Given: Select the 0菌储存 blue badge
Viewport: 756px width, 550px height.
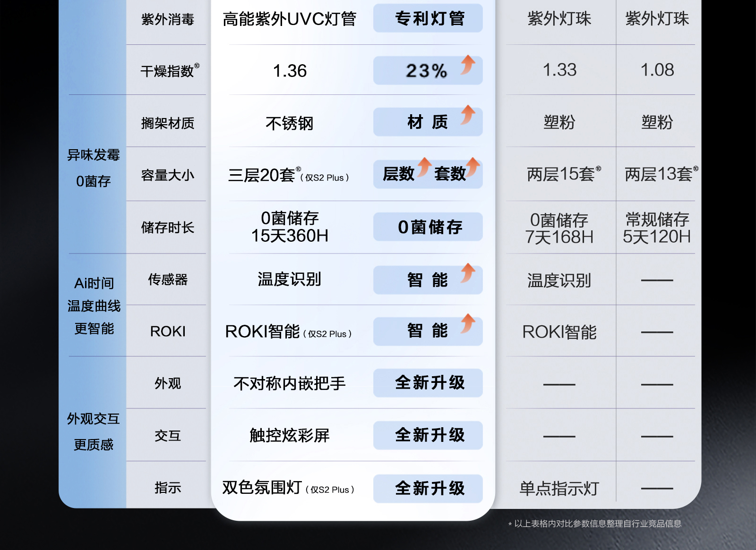Looking at the screenshot, I should pyautogui.click(x=428, y=227).
